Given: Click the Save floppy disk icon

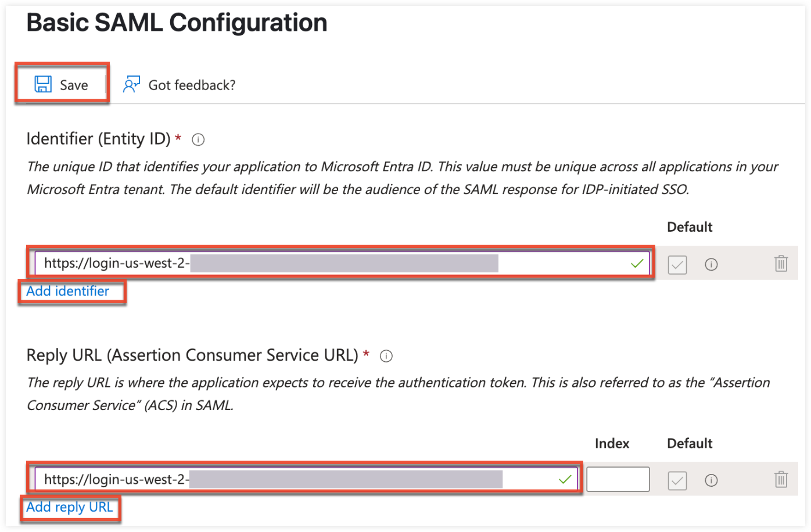Looking at the screenshot, I should click(42, 84).
